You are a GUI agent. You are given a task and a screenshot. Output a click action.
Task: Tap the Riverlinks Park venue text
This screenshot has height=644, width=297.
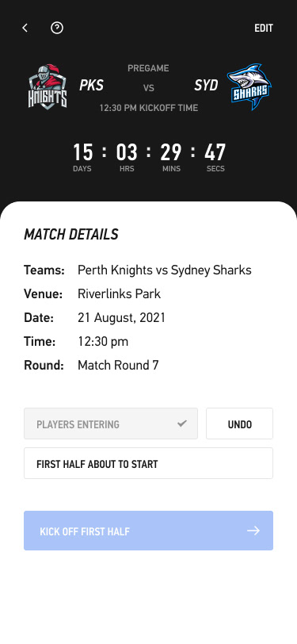click(x=119, y=294)
